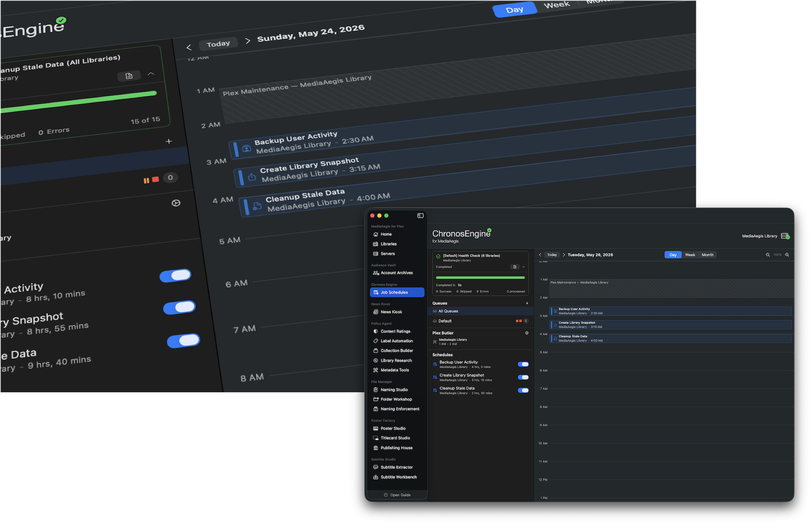
Task: Zoom out the calendar with the minus magnifier
Action: [768, 255]
